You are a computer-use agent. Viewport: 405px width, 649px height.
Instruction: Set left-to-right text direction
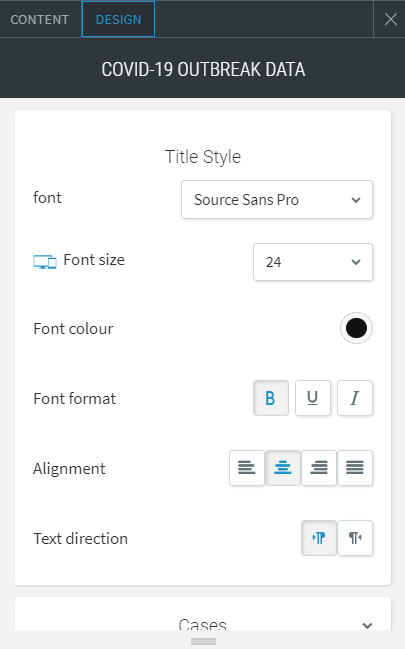(319, 538)
